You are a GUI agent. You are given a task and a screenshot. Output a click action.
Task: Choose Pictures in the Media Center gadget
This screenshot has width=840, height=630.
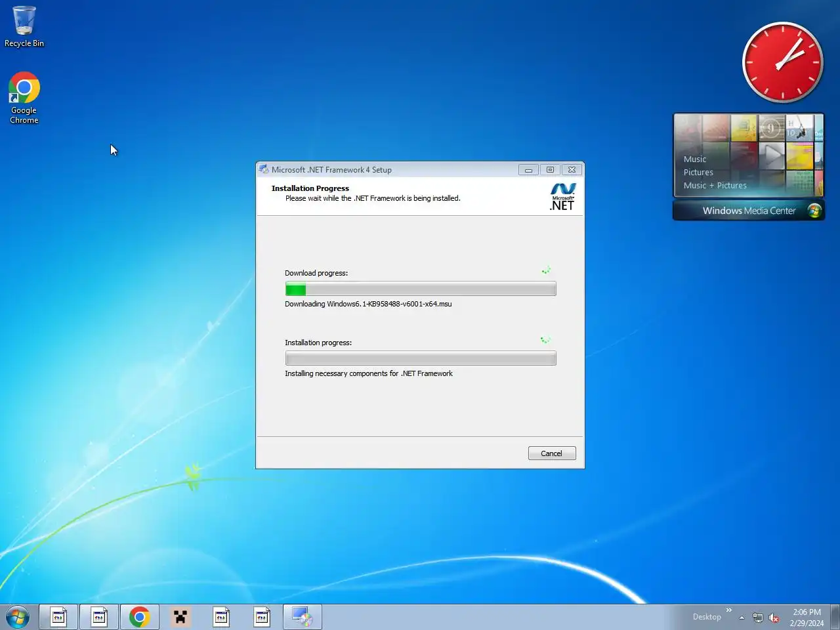coord(698,172)
